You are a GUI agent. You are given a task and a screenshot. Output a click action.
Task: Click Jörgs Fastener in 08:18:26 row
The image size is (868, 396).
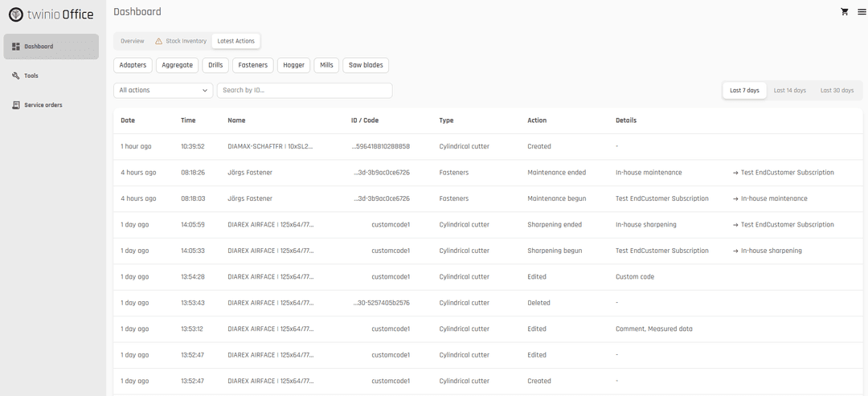[250, 173]
